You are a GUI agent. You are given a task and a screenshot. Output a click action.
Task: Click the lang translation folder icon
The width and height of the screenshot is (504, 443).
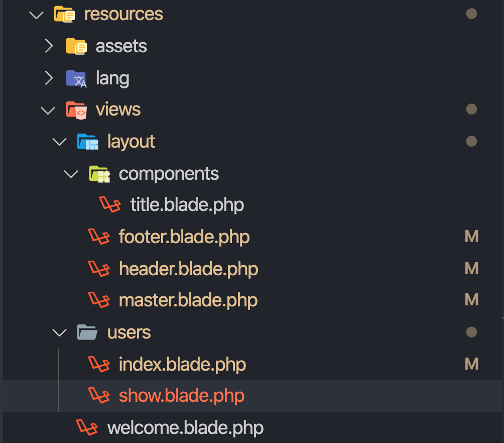(76, 78)
